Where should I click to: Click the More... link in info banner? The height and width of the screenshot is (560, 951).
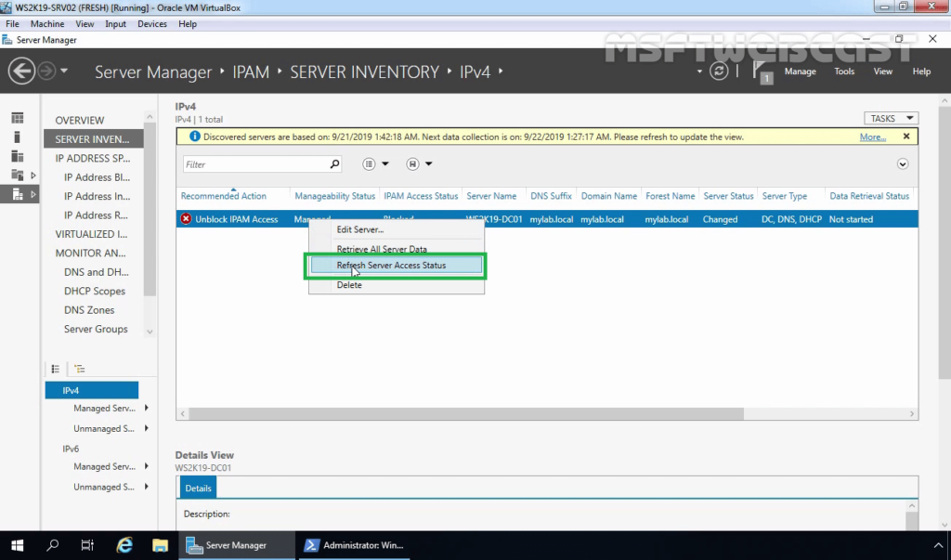point(872,137)
